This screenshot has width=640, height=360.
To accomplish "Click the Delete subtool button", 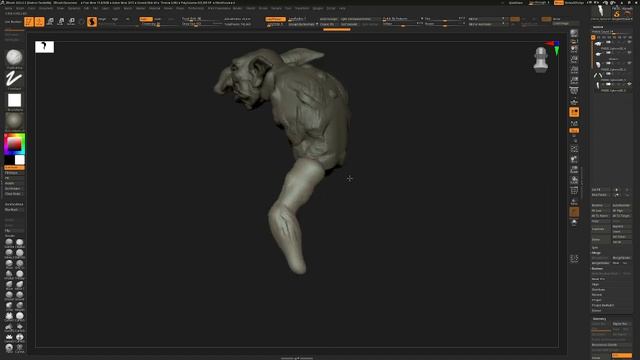I will pyautogui.click(x=601, y=240).
